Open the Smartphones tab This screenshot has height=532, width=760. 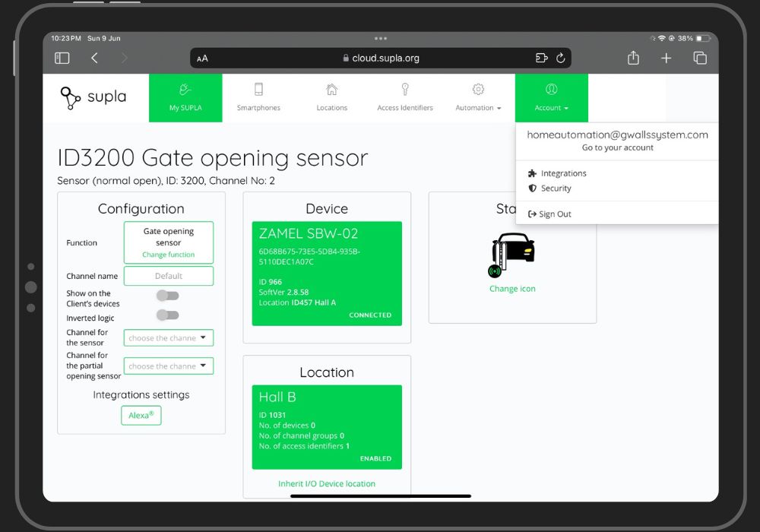click(x=258, y=98)
